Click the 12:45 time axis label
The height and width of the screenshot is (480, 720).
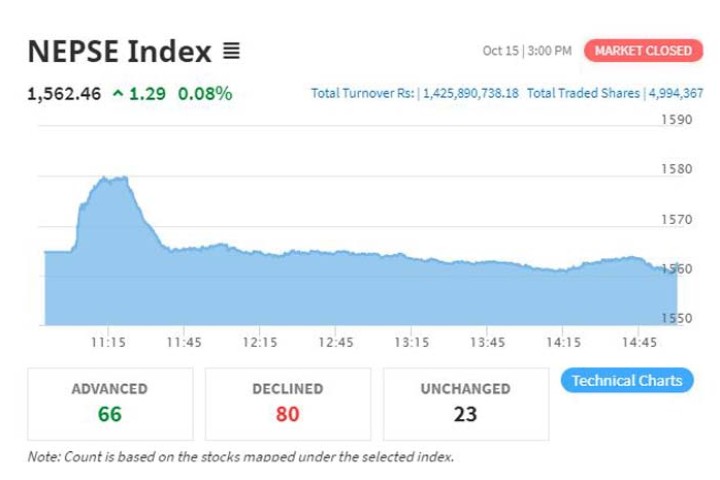[335, 342]
